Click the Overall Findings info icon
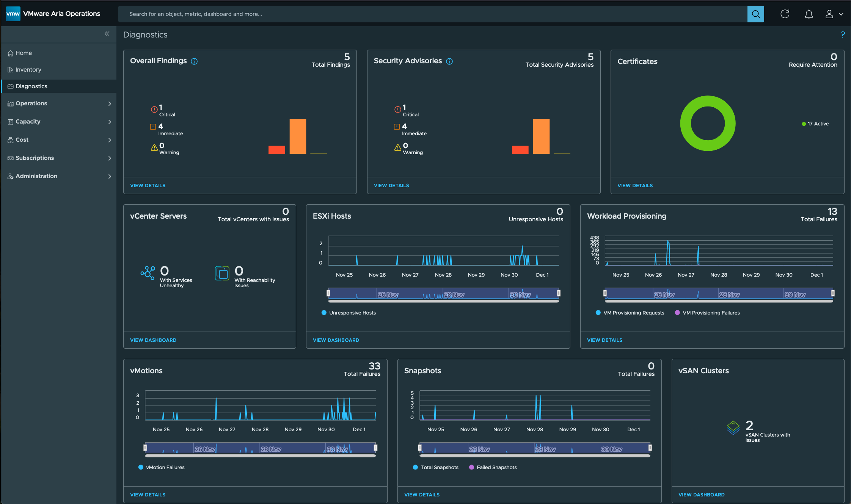Image resolution: width=851 pixels, height=504 pixels. pyautogui.click(x=194, y=61)
